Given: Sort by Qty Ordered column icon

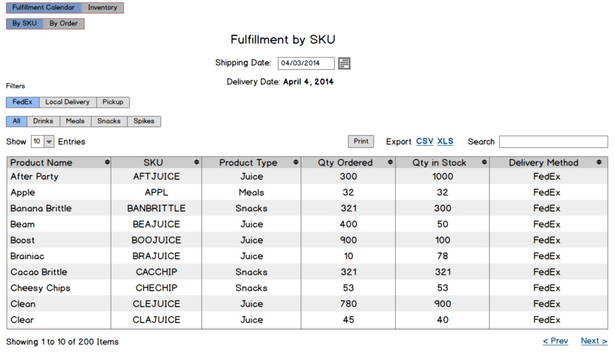Looking at the screenshot, I should [390, 162].
